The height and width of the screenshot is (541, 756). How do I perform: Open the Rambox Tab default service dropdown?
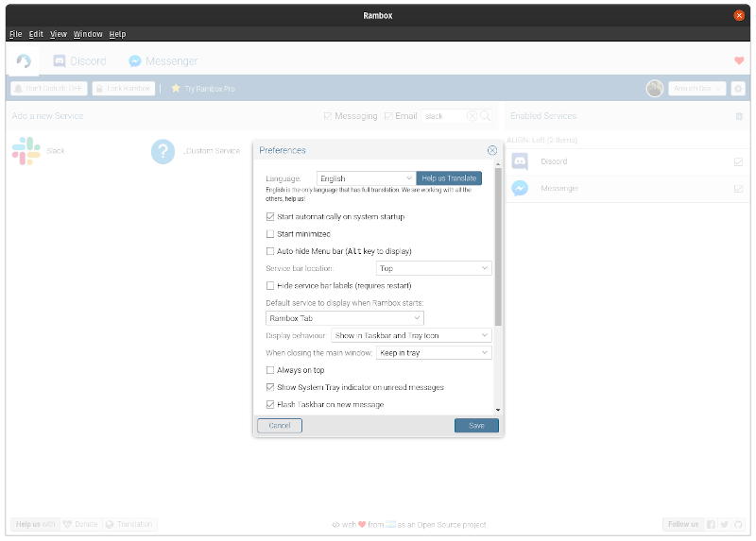click(345, 318)
